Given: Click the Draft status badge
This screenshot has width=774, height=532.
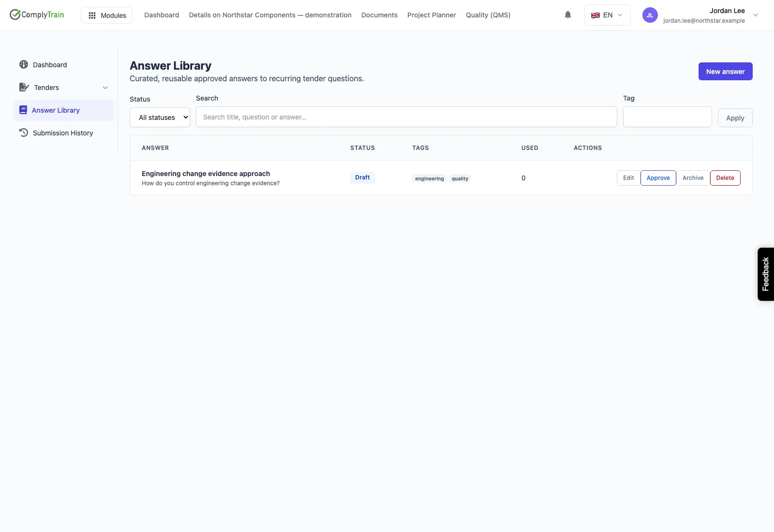Looking at the screenshot, I should pos(362,177).
